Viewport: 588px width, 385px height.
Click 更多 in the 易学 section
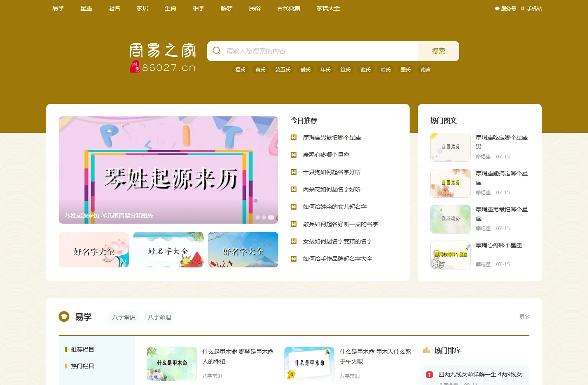coord(524,317)
